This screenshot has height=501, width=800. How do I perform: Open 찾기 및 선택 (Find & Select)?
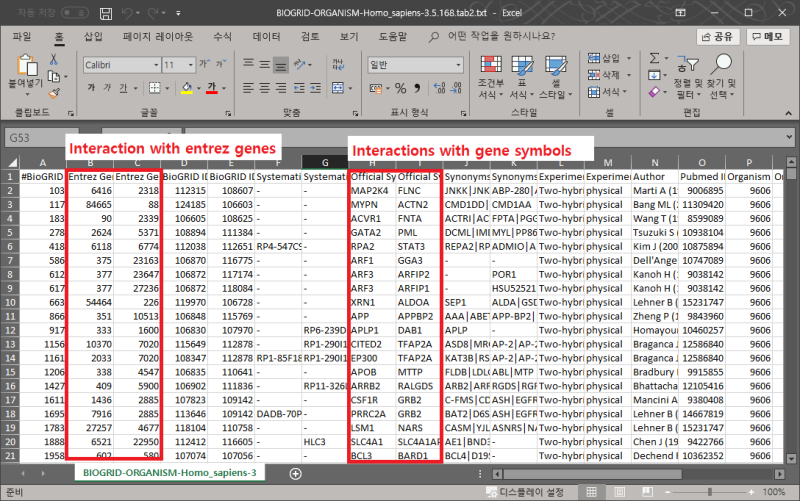[x=721, y=77]
